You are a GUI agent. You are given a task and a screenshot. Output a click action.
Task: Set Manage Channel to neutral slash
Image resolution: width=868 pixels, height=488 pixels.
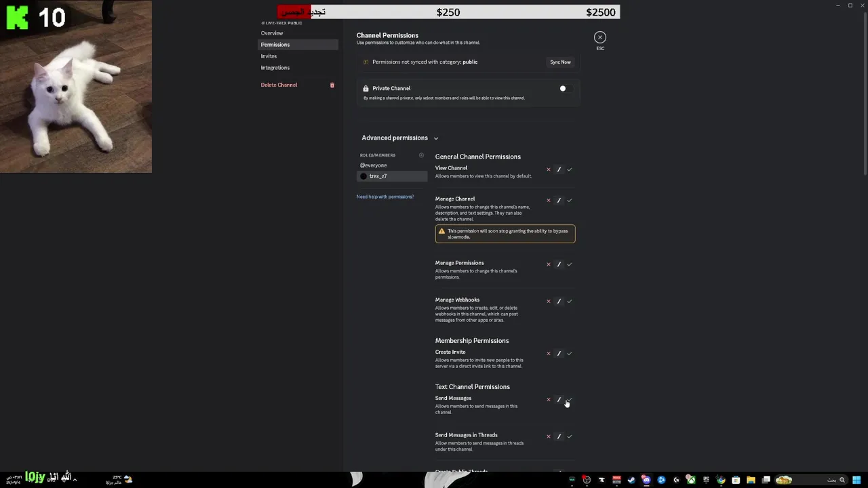pyautogui.click(x=559, y=201)
